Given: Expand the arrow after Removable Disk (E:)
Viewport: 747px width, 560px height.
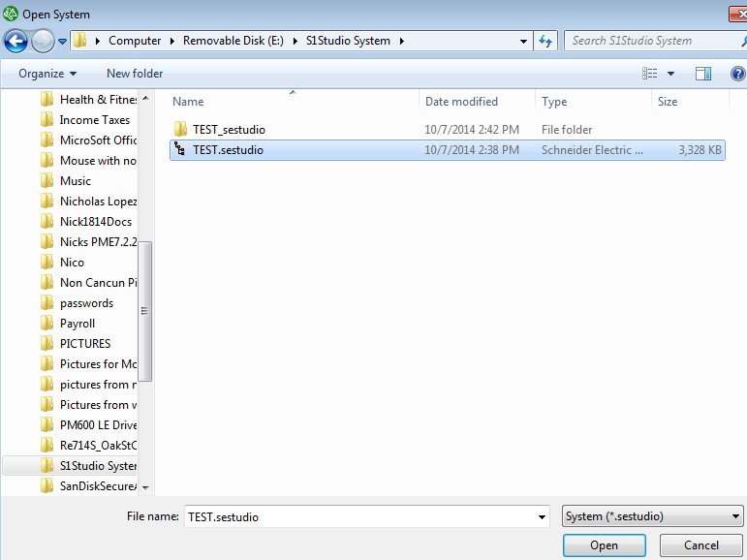Looking at the screenshot, I should [x=295, y=41].
